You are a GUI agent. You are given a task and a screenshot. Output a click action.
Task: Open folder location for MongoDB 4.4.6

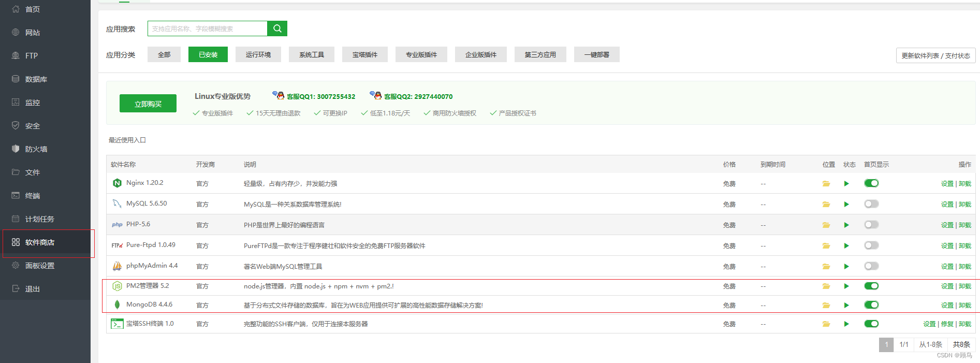(826, 306)
